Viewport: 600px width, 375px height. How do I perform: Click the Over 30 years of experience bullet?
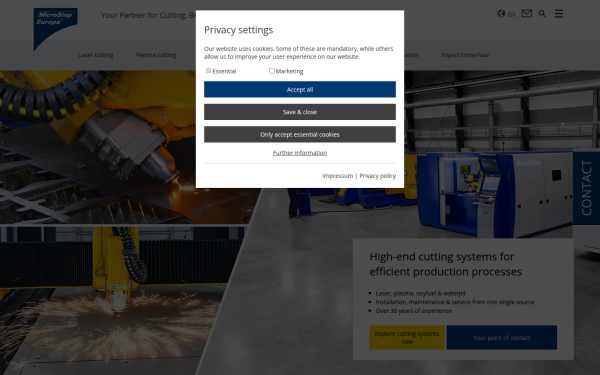(x=413, y=311)
